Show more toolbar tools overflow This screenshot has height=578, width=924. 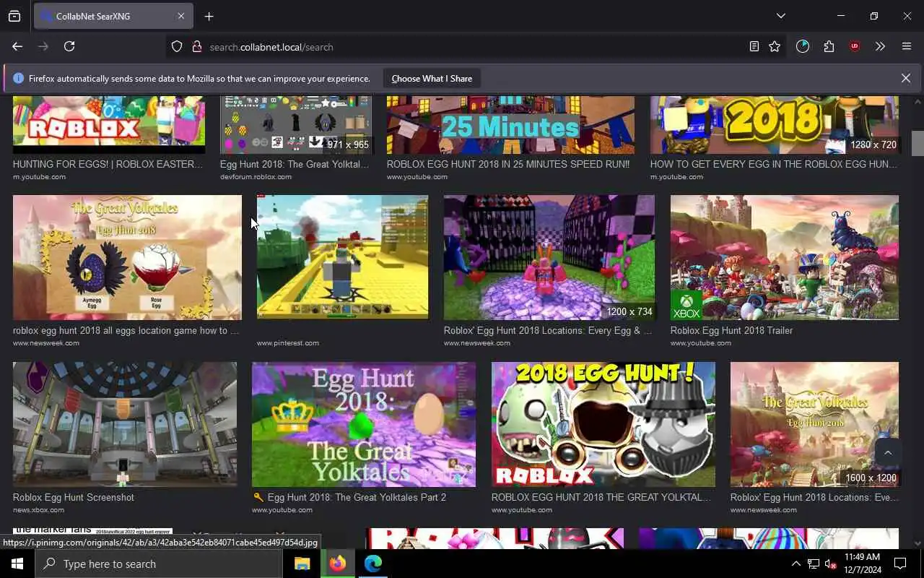pyautogui.click(x=880, y=46)
